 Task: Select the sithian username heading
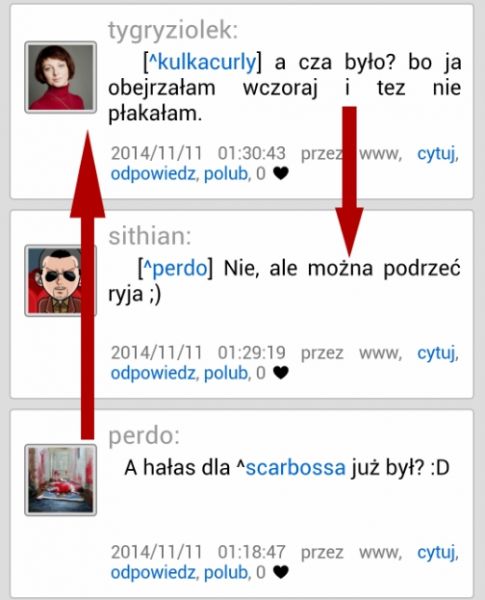[x=150, y=236]
